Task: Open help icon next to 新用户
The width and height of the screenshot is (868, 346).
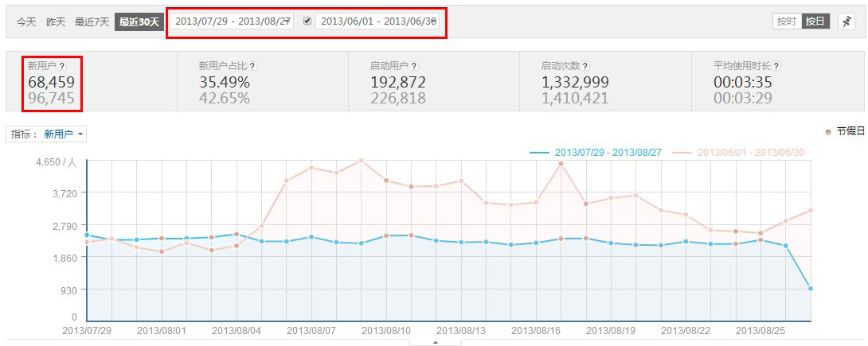Action: (62, 66)
